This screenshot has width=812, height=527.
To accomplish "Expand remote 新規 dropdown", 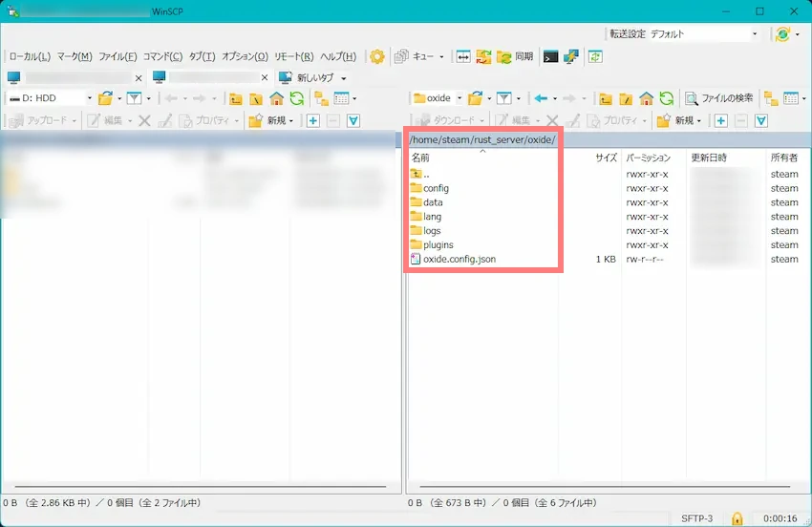I will (x=699, y=120).
